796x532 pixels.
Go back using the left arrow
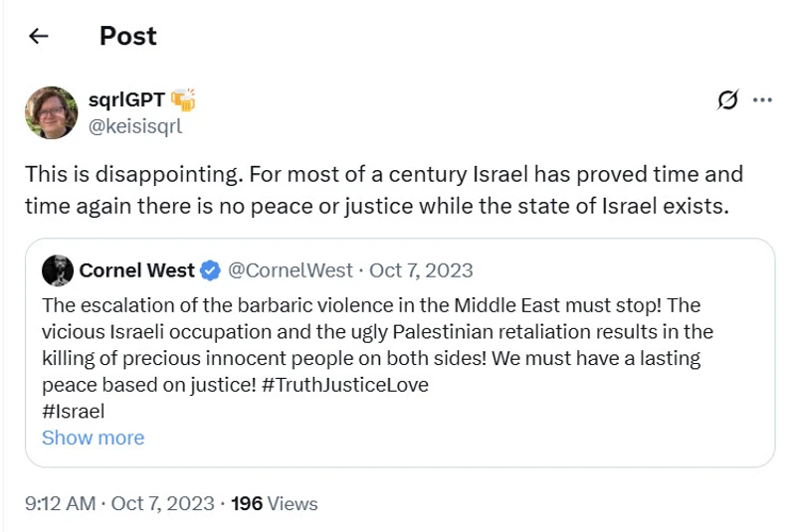click(39, 37)
